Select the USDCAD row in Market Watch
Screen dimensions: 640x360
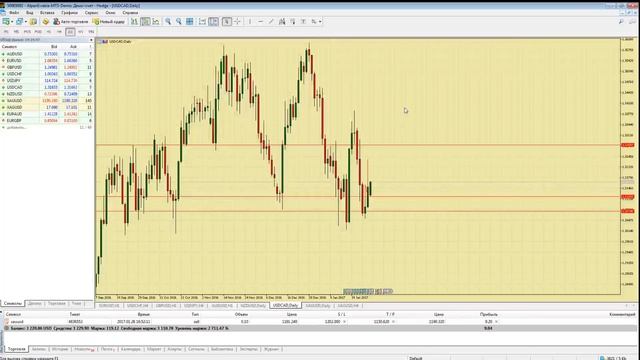tap(47, 87)
